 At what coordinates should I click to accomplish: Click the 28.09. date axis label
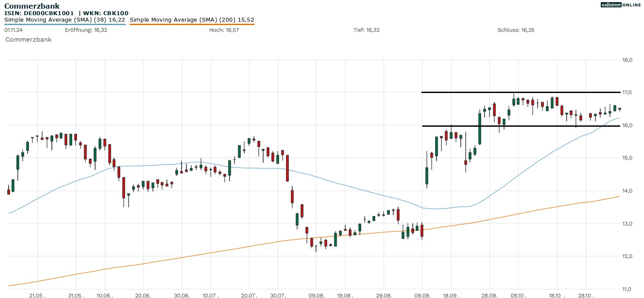(489, 296)
